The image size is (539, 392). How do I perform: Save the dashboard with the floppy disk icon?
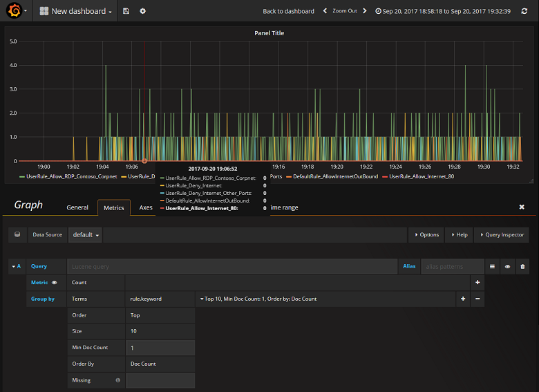126,11
